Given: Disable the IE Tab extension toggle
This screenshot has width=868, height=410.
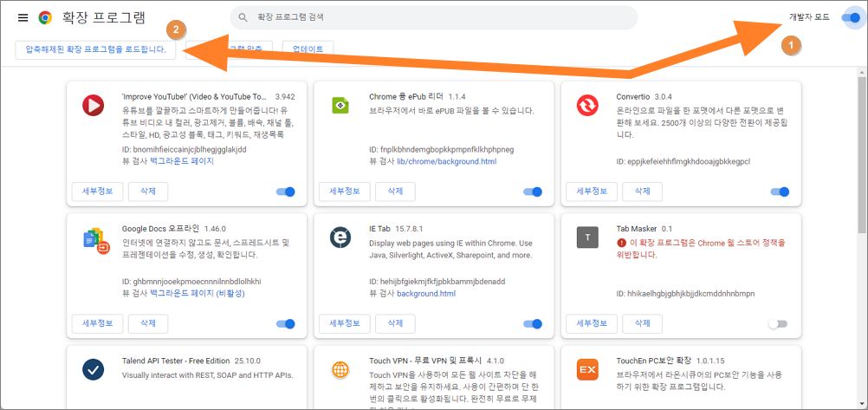Looking at the screenshot, I should pyautogui.click(x=533, y=323).
